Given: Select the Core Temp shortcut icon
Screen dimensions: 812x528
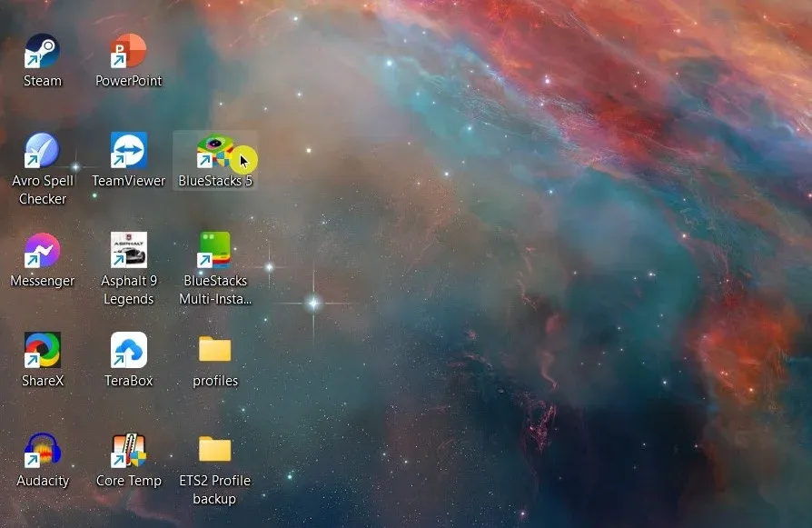Looking at the screenshot, I should pyautogui.click(x=128, y=450).
